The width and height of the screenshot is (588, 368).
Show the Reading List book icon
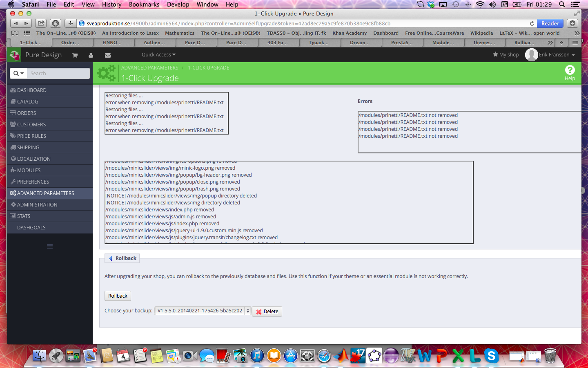(x=15, y=33)
